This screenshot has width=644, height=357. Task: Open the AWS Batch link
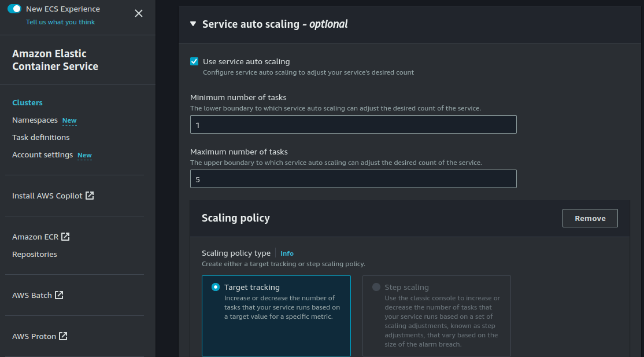[32, 295]
